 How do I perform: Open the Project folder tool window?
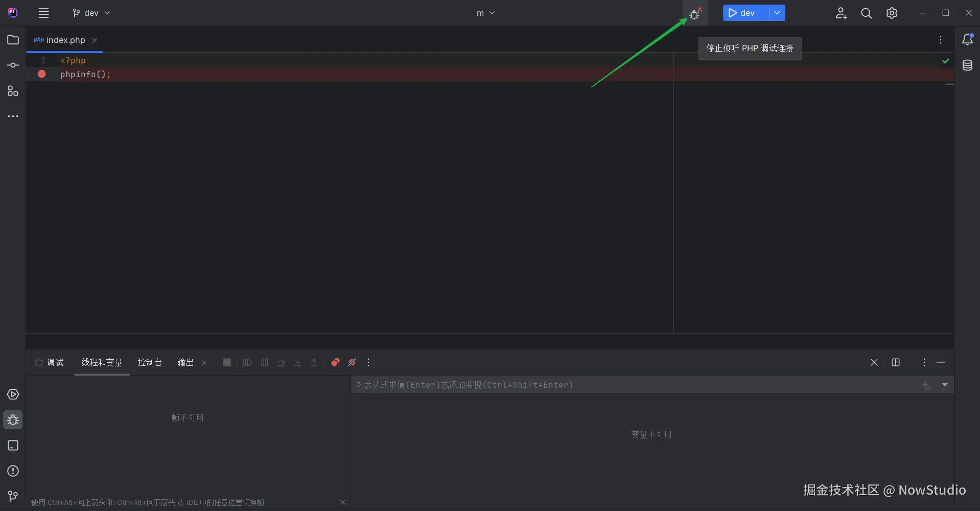[13, 40]
